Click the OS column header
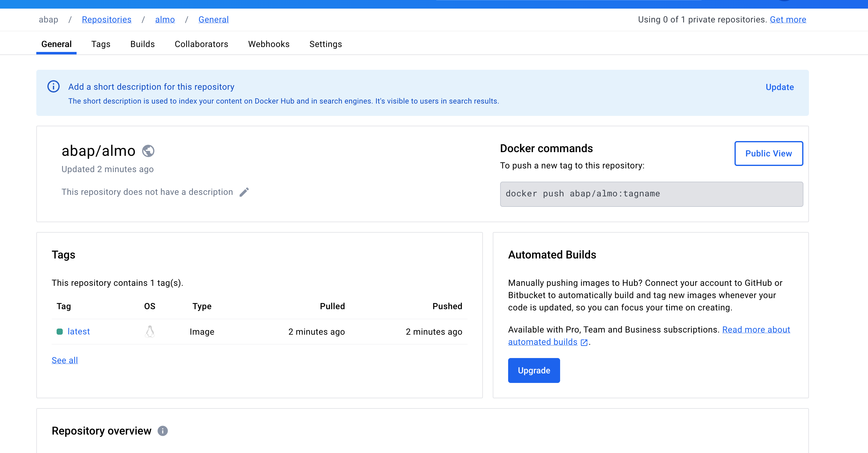The width and height of the screenshot is (868, 453). [149, 306]
